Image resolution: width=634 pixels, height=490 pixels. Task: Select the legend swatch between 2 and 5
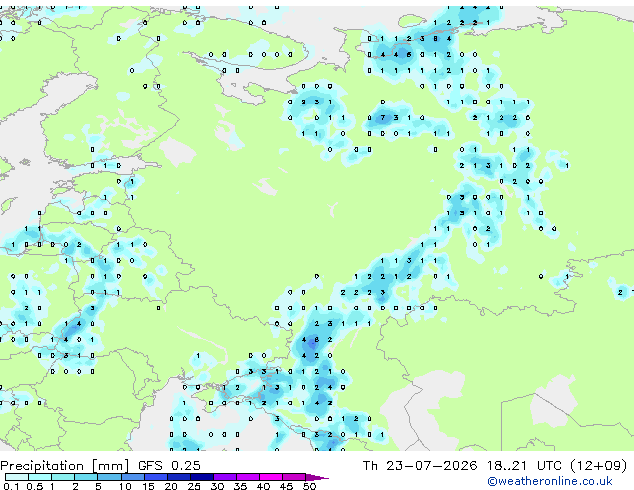86,477
